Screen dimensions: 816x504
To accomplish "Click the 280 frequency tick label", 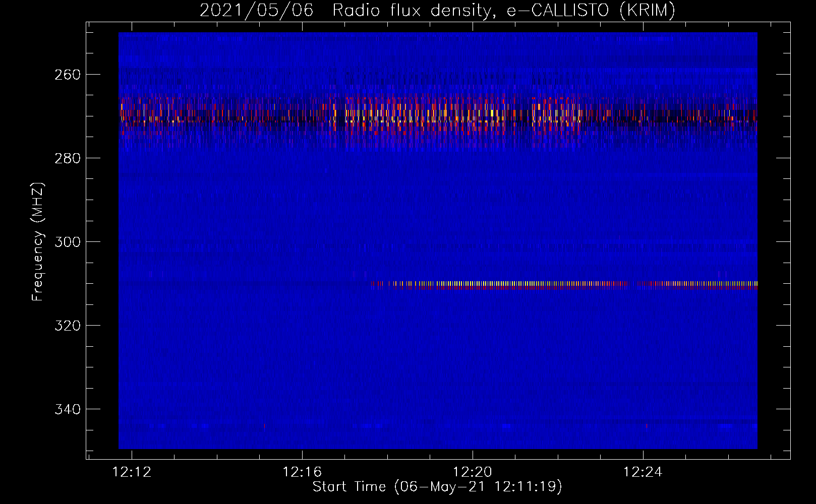I will click(68, 158).
